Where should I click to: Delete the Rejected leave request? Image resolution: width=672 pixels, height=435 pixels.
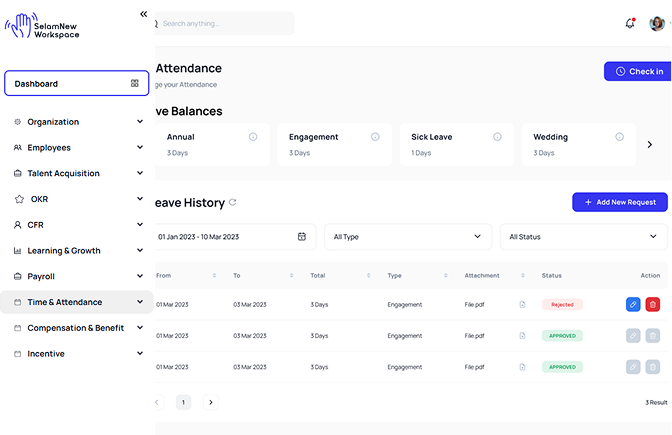pyautogui.click(x=652, y=304)
